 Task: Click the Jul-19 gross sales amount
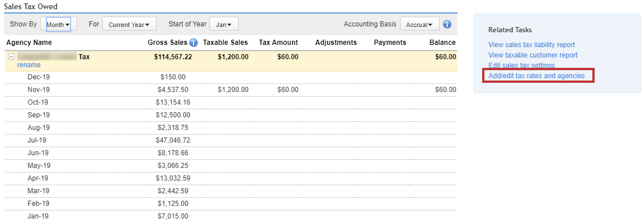[173, 140]
